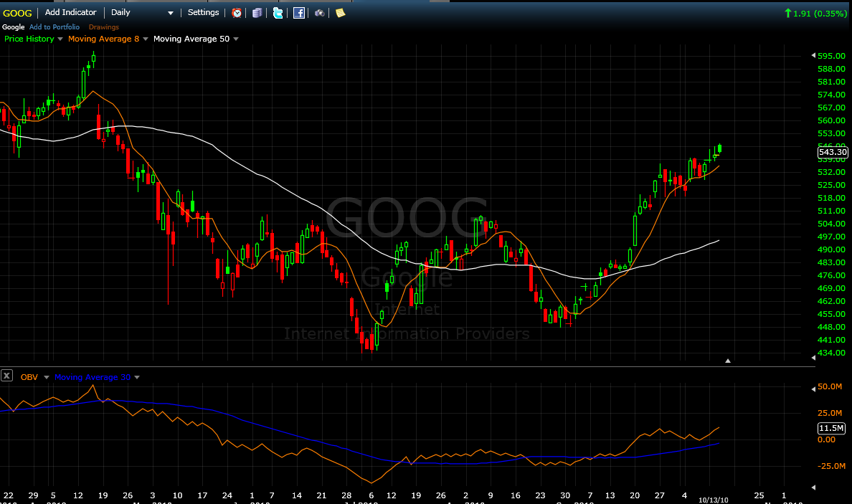This screenshot has height=504, width=852.
Task: Click the 490.00 price axis label
Action: pyautogui.click(x=832, y=249)
